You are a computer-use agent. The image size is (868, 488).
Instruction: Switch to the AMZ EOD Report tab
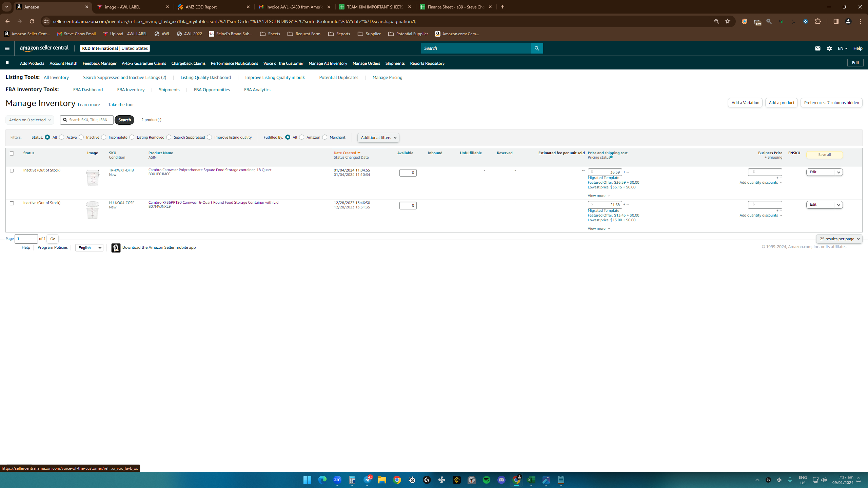214,7
